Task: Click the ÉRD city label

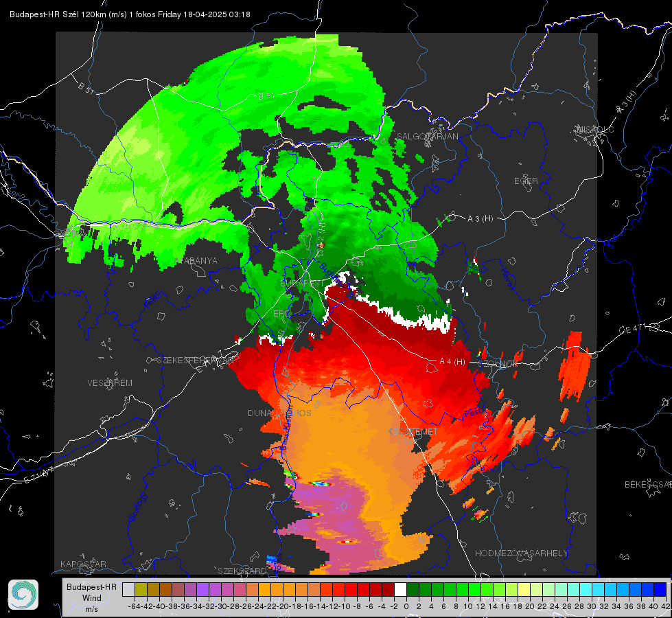Action: pyautogui.click(x=281, y=314)
